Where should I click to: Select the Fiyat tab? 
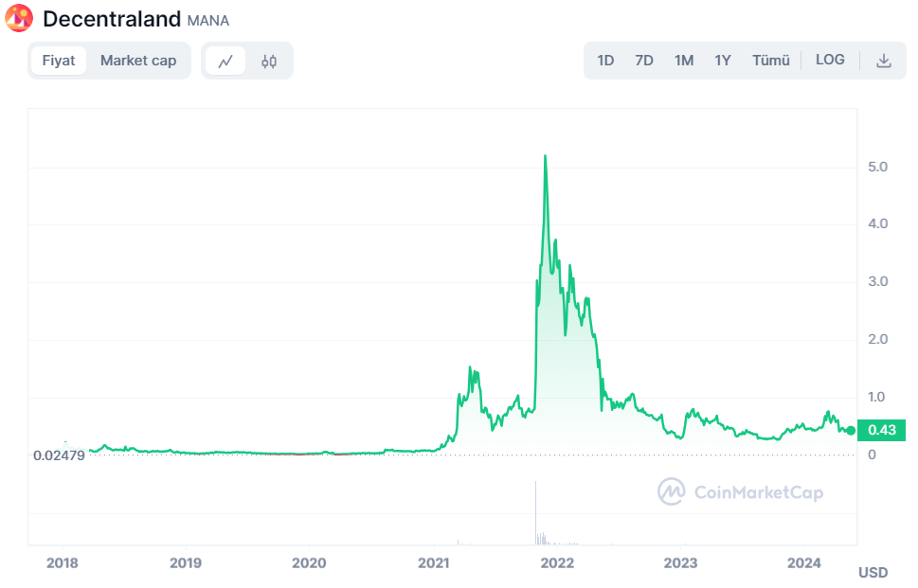(59, 60)
